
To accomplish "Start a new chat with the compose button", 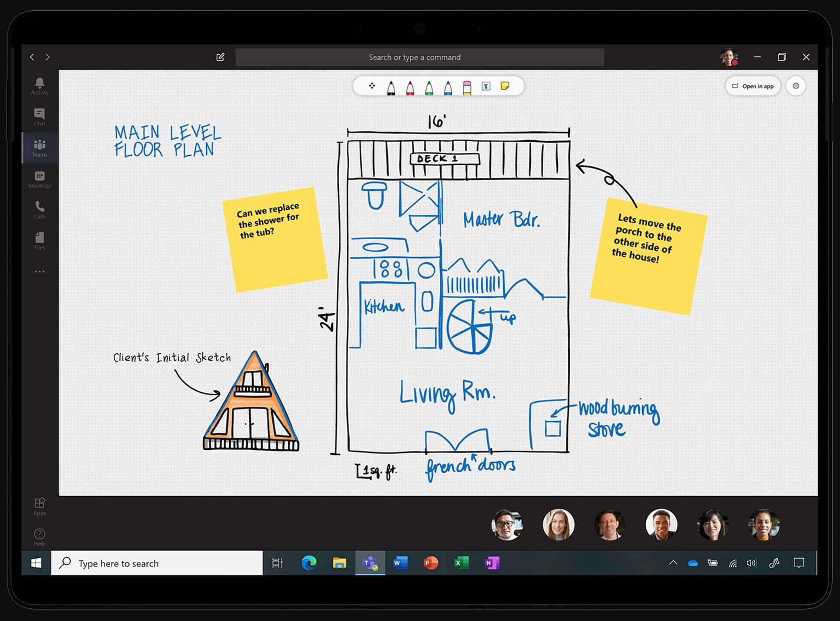I will (x=220, y=57).
